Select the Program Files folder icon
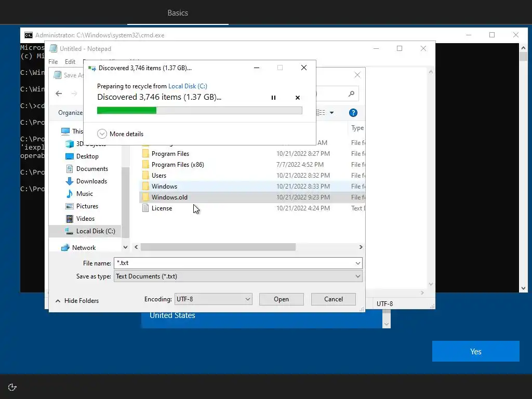The height and width of the screenshot is (399, 532). click(145, 154)
